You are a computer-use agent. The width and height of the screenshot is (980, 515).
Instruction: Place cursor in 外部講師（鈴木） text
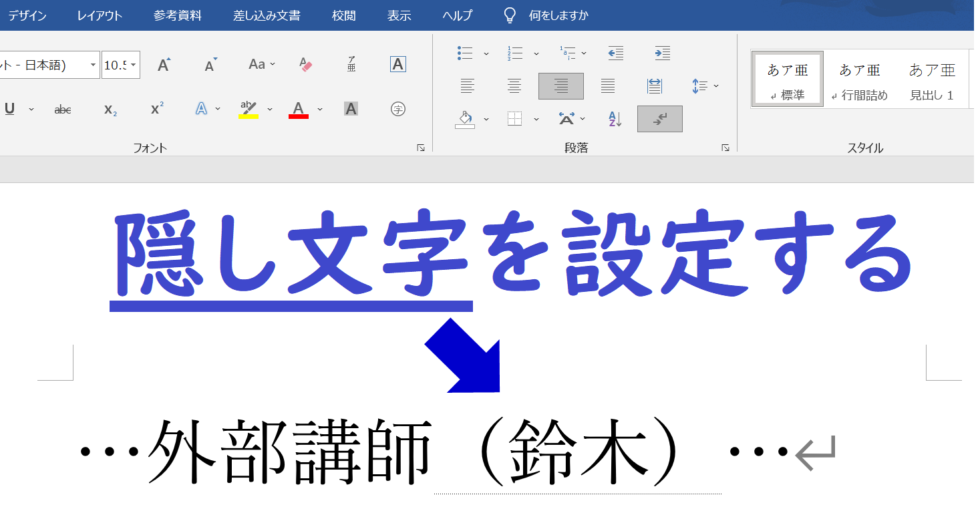(x=414, y=453)
